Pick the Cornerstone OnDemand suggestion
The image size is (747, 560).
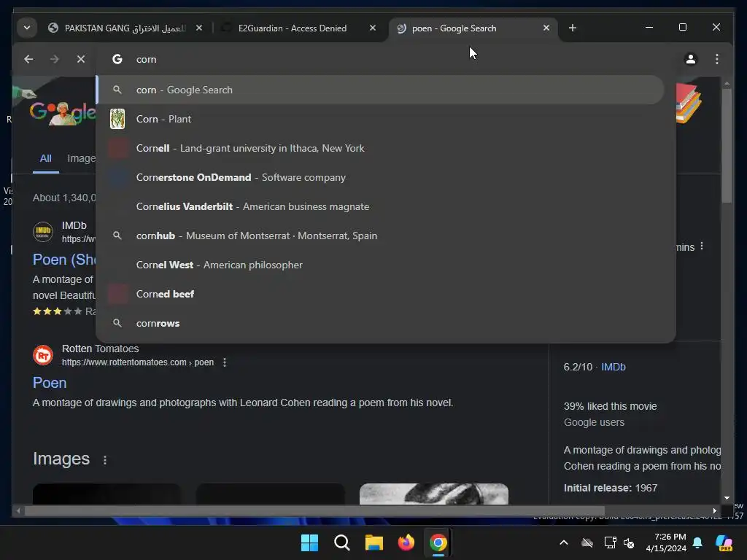(x=380, y=177)
